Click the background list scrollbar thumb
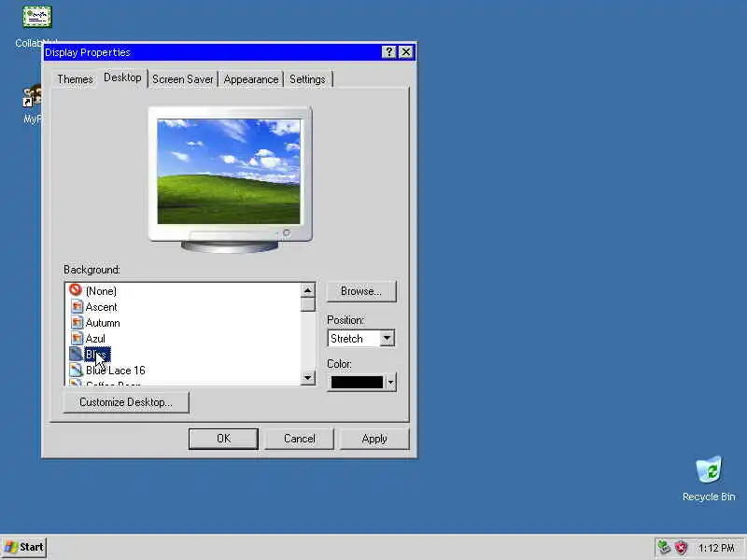Viewport: 747px width, 560px height. (308, 304)
